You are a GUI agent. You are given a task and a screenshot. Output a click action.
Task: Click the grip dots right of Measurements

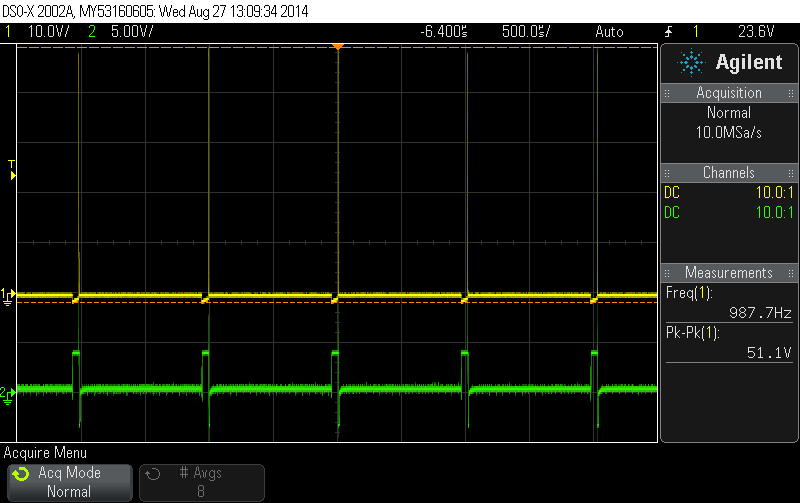pos(791,273)
